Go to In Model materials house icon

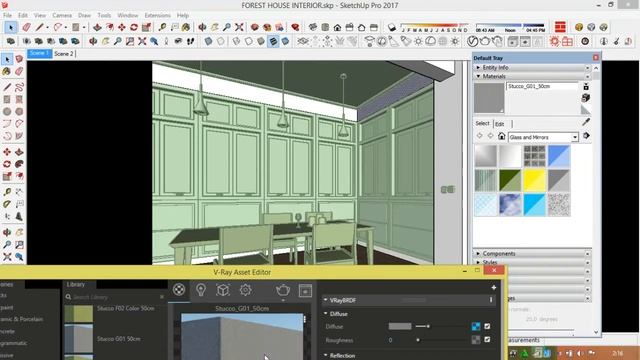502,137
